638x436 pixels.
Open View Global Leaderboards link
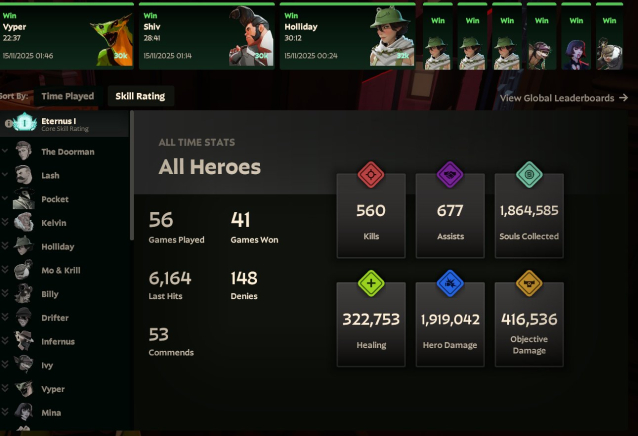(x=564, y=98)
